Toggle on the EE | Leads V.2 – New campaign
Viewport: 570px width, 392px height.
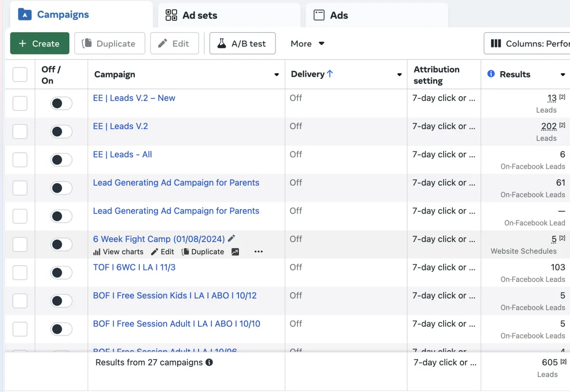[x=61, y=103]
